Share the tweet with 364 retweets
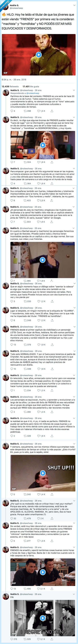Viewport: 78px width, 644px height. point(52,183)
